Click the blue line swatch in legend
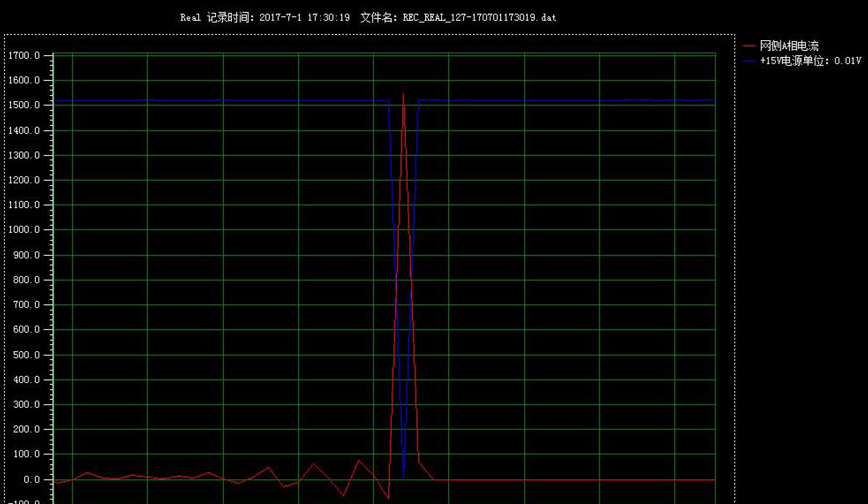The image size is (868, 504). tap(749, 61)
